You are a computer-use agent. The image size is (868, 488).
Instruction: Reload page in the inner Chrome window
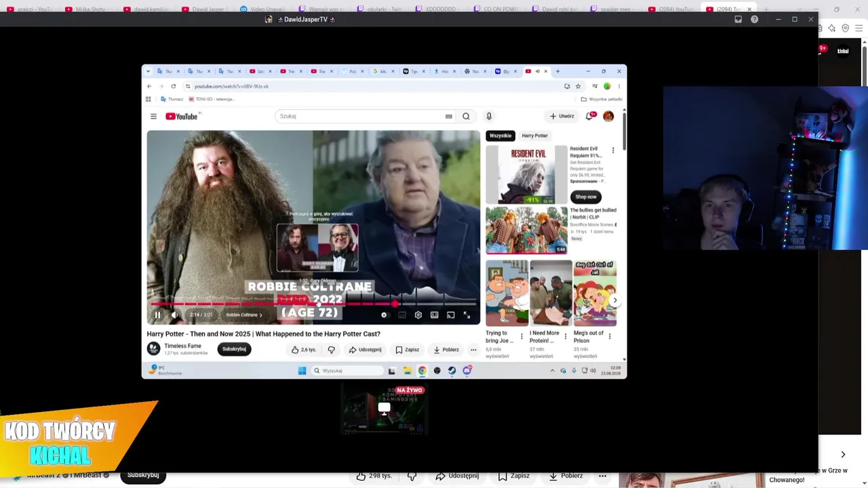point(174,86)
